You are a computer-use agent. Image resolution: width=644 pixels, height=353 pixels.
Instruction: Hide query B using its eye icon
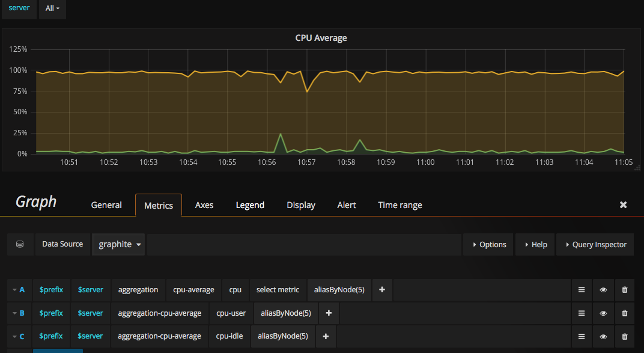point(603,313)
